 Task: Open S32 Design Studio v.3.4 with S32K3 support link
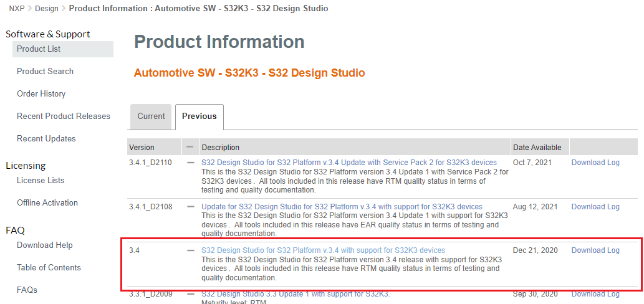click(x=323, y=250)
